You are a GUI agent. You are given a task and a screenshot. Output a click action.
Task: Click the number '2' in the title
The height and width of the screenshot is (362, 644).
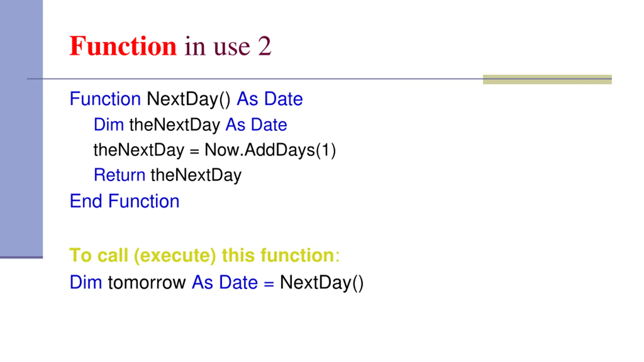(265, 46)
